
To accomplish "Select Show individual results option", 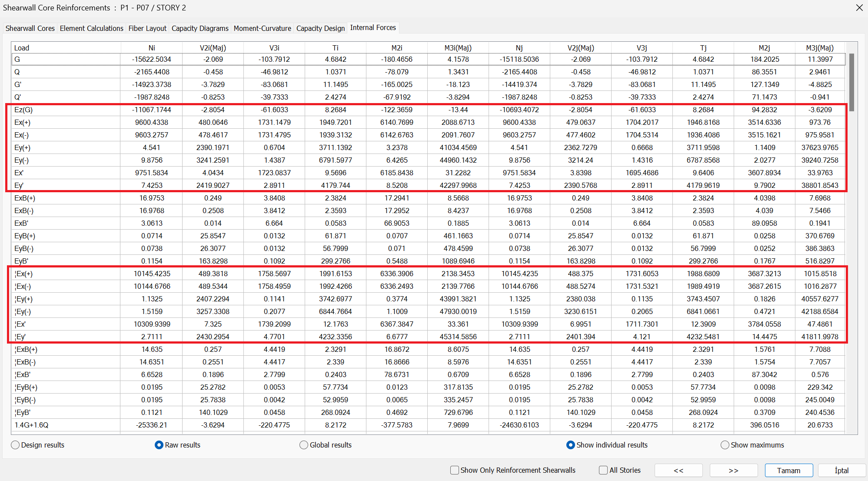I will click(x=570, y=445).
